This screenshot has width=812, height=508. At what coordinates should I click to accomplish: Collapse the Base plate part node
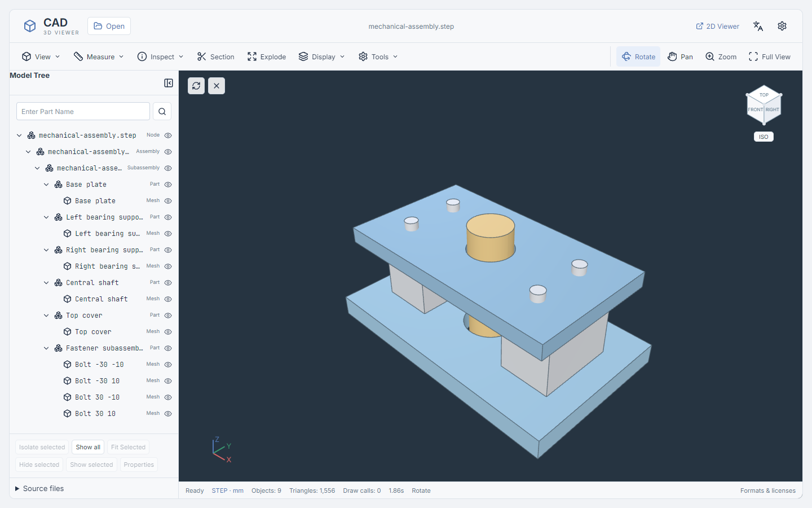coord(46,185)
